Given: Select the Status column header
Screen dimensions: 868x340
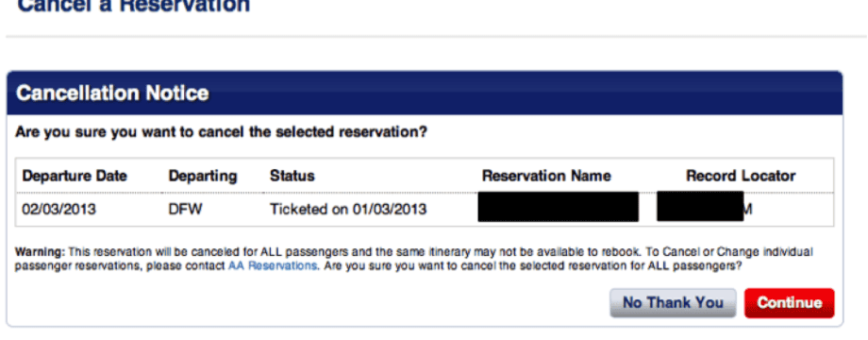Looking at the screenshot, I should [292, 176].
